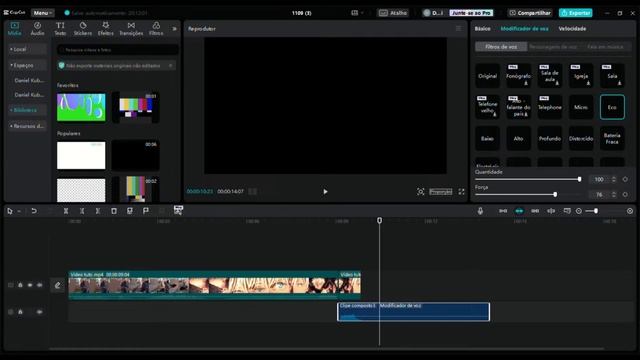
Task: Expand the Local section
Action: (27, 49)
